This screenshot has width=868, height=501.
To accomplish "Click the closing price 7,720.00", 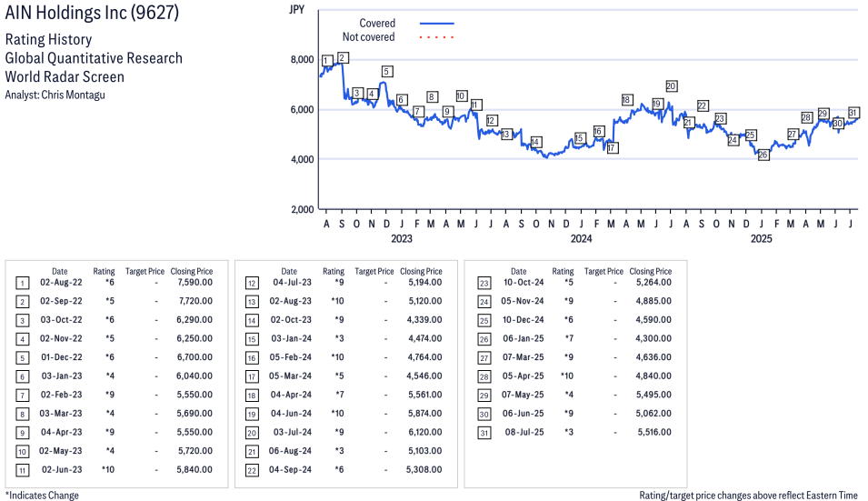I will pos(195,301).
